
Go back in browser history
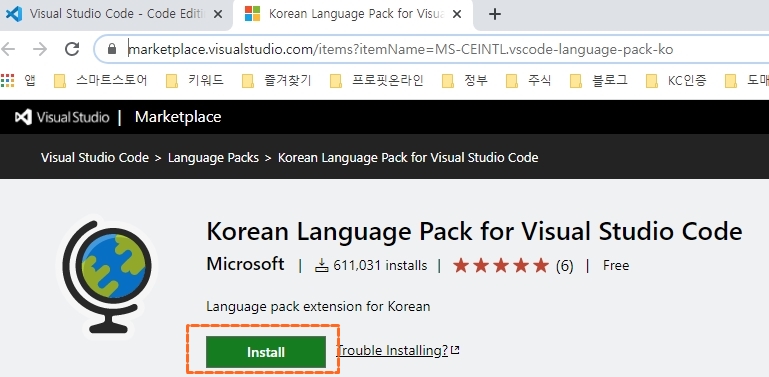pyautogui.click(x=8, y=49)
